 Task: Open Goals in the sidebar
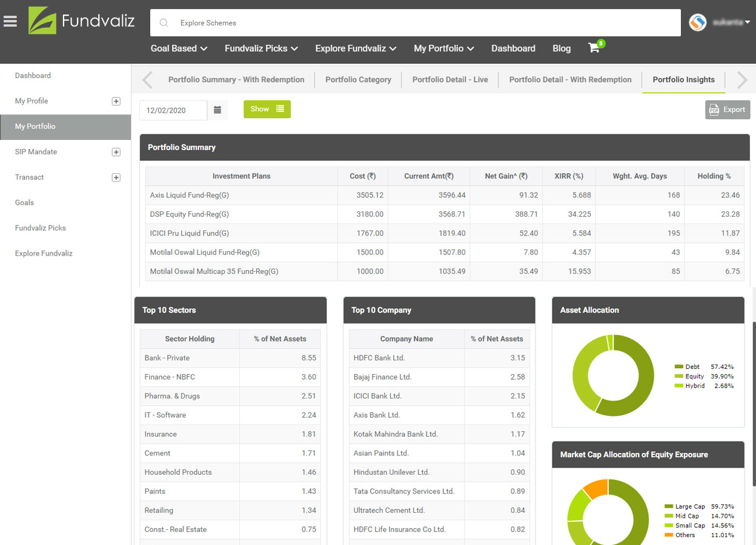click(24, 203)
